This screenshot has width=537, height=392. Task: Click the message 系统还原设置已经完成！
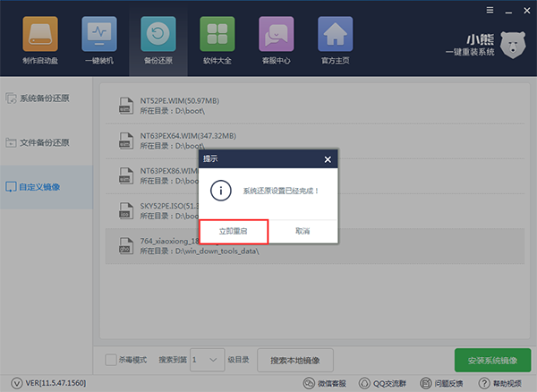[x=281, y=191]
